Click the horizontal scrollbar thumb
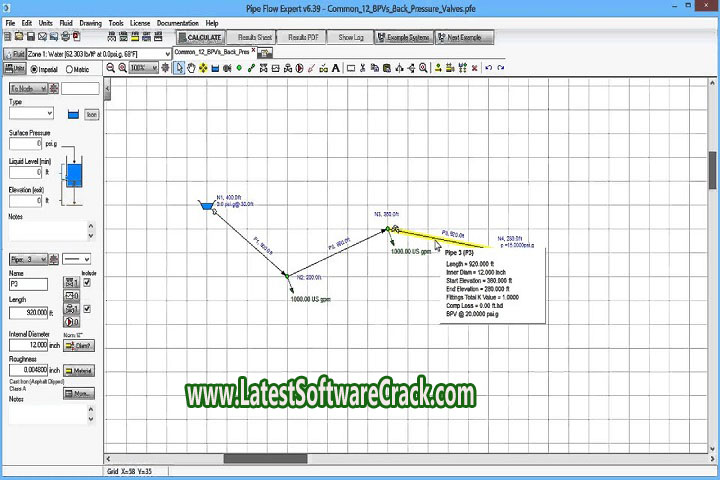The height and width of the screenshot is (480, 720). 265,458
